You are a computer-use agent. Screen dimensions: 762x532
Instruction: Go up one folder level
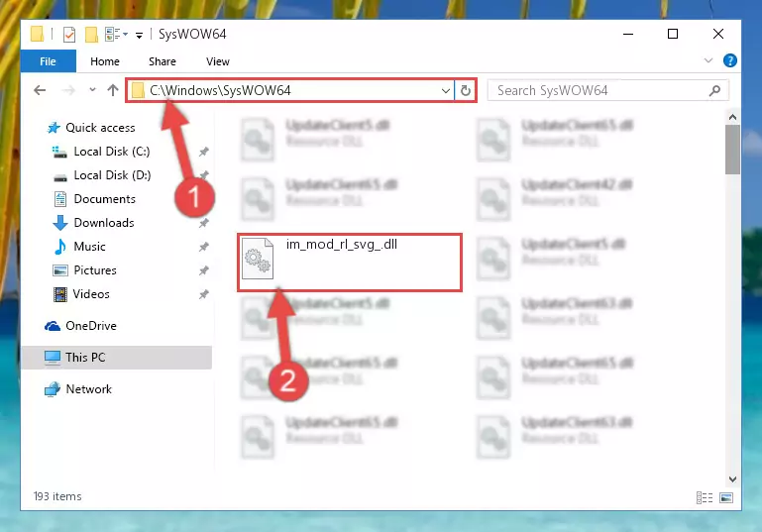(113, 90)
